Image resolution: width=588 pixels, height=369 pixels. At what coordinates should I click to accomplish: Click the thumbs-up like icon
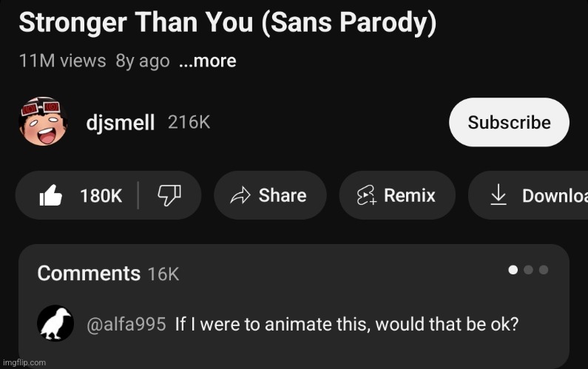(50, 195)
